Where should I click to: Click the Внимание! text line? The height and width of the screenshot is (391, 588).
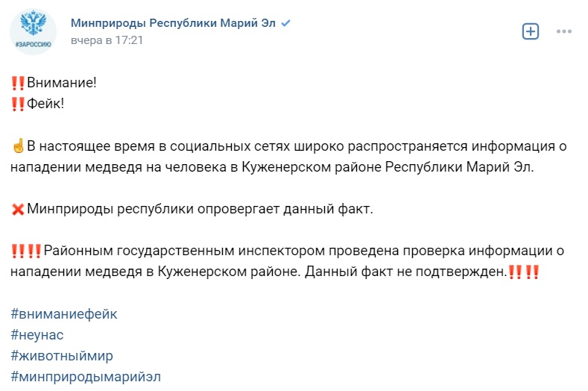(62, 83)
